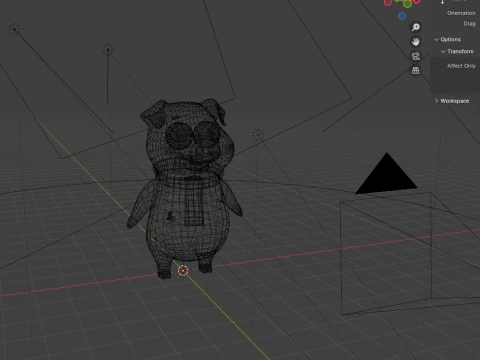Image resolution: width=480 pixels, height=360 pixels.
Task: Click the pan hand viewport icon
Action: (x=415, y=42)
